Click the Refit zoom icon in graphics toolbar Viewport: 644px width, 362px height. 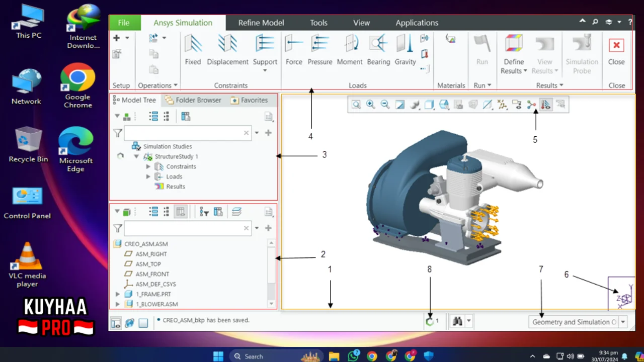coord(356,105)
